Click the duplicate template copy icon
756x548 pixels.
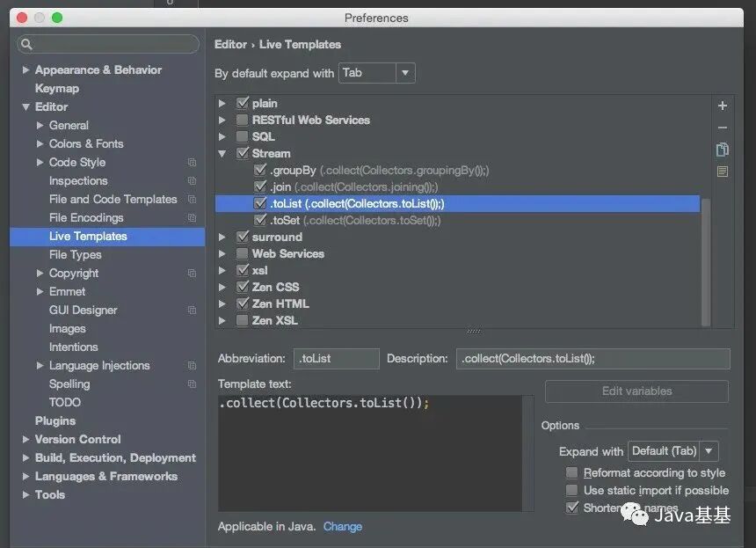click(x=723, y=150)
